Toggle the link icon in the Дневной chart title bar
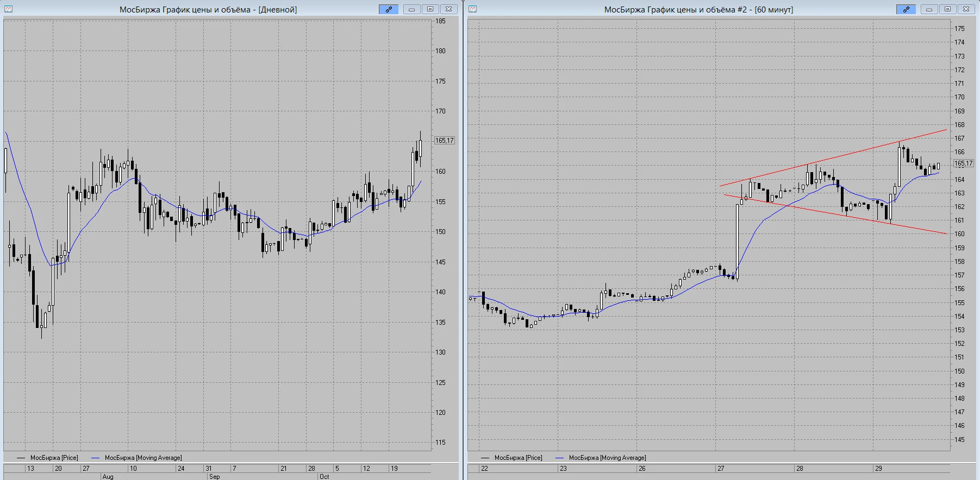Viewport: 980px width, 480px height. point(389,9)
